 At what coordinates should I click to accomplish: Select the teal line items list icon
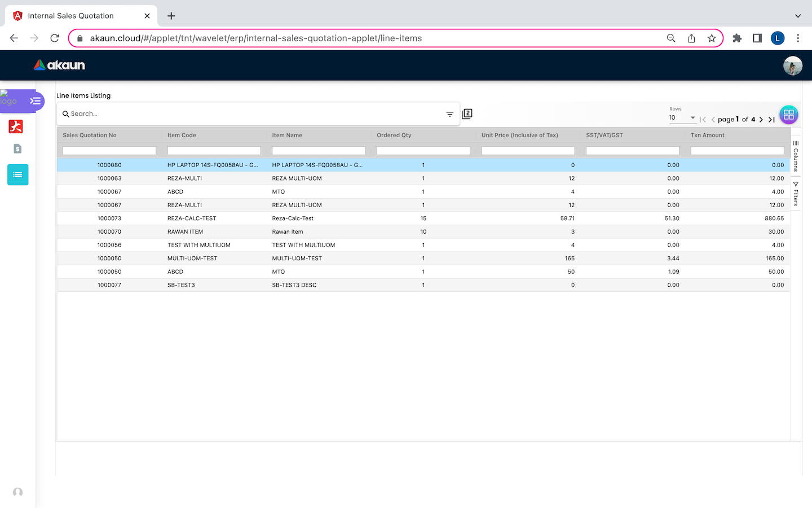point(17,175)
